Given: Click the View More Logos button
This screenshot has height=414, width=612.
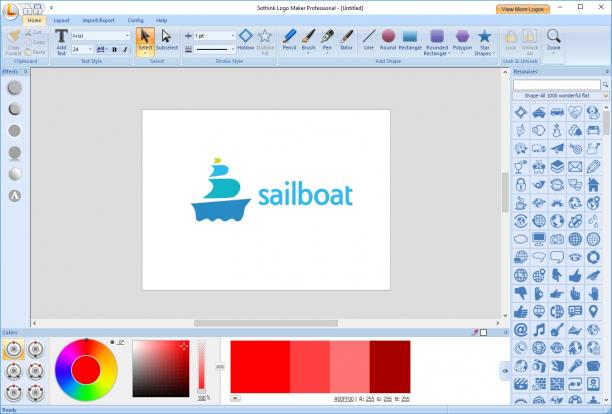Looking at the screenshot, I should tap(523, 9).
